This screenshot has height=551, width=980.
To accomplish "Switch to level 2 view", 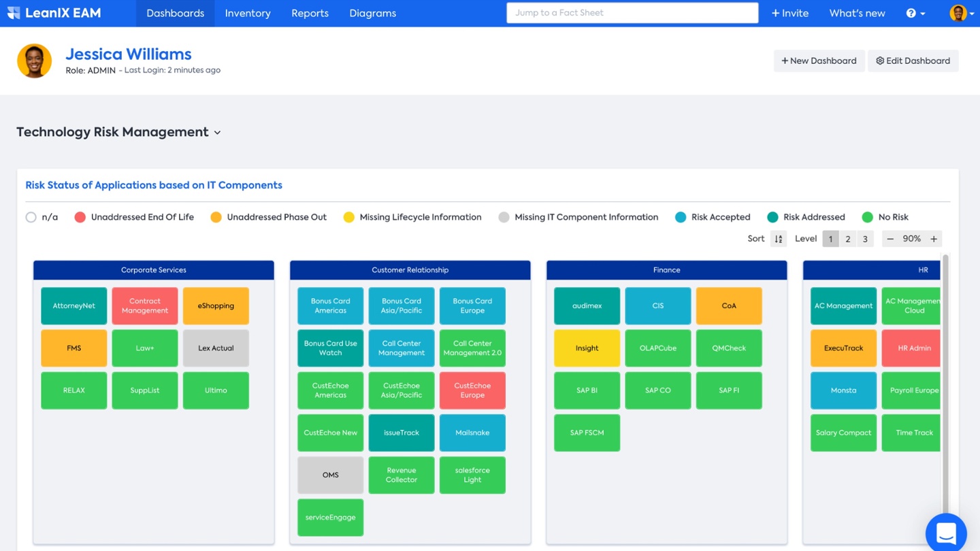I will click(848, 239).
